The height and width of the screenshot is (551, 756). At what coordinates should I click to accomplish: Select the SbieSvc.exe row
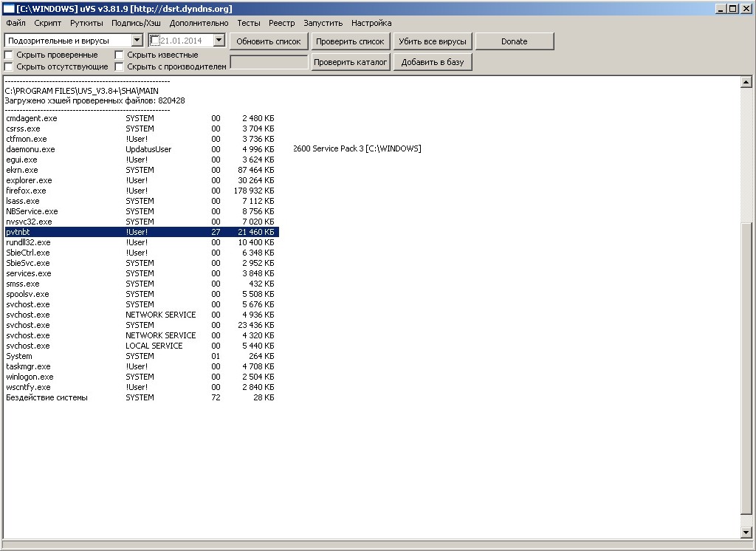(x=141, y=263)
